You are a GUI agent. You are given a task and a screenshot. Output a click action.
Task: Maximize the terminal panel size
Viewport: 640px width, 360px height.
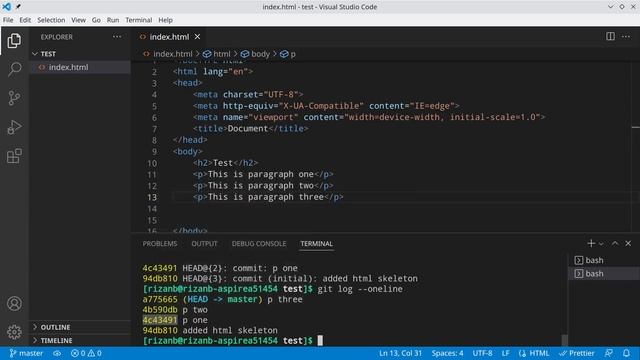615,243
